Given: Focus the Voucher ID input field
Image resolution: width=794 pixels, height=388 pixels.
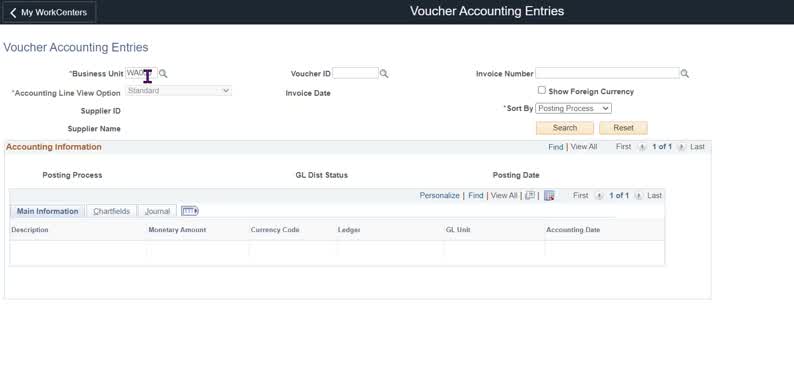Looking at the screenshot, I should click(x=355, y=73).
